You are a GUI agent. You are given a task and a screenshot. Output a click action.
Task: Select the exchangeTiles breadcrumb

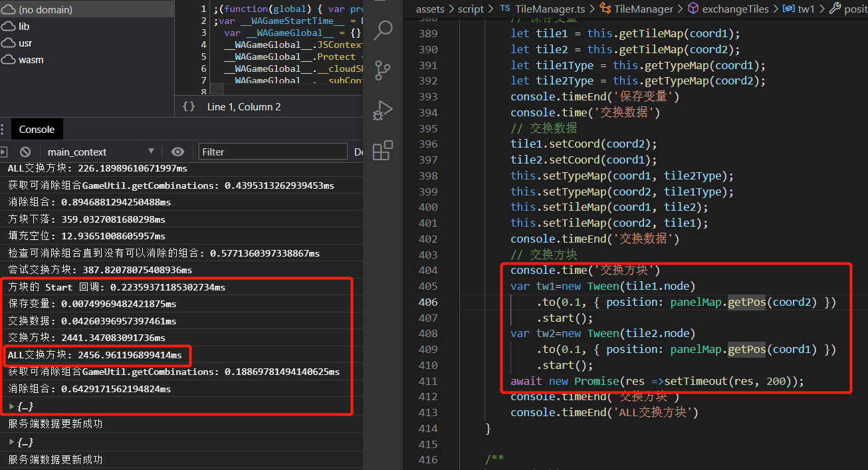click(x=735, y=9)
